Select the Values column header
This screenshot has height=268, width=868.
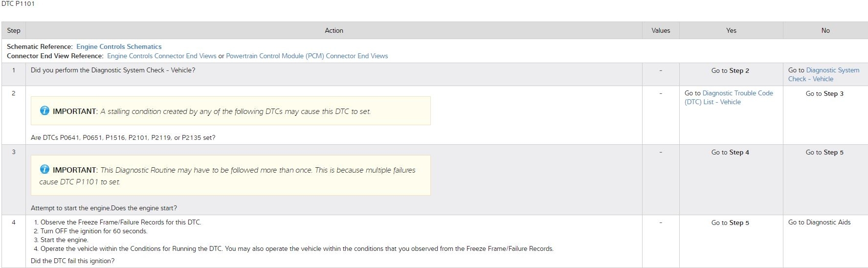tap(660, 30)
